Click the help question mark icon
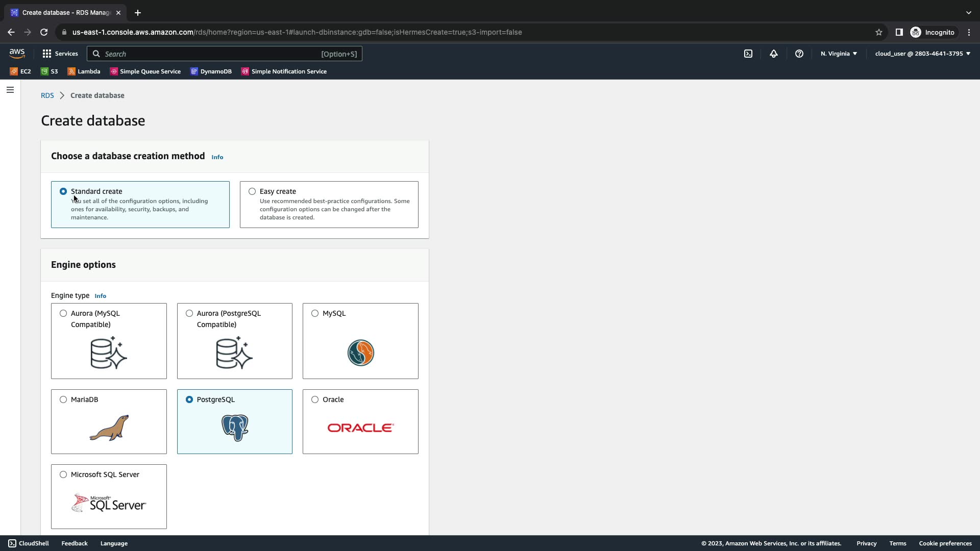Viewport: 980px width, 551px height. click(x=799, y=54)
